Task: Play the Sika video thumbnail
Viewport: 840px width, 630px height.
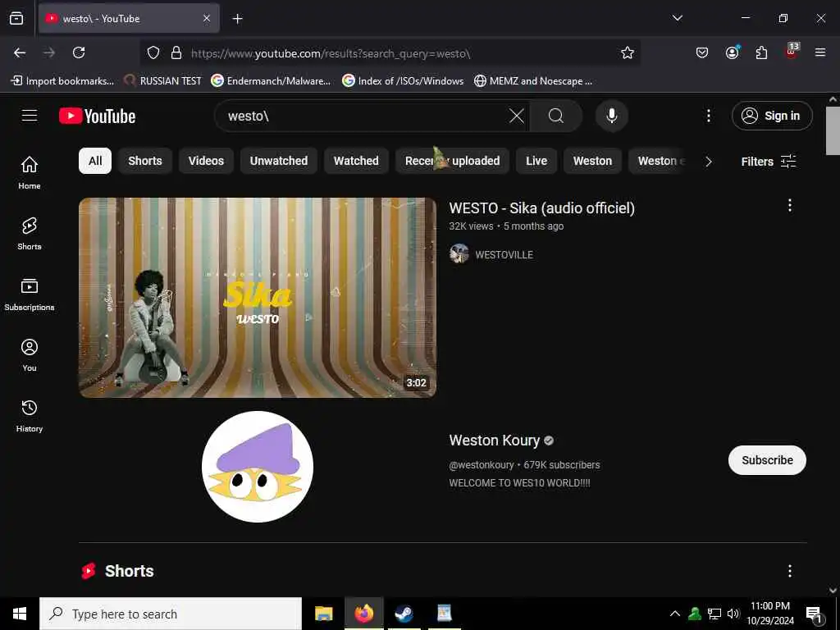Action: [x=258, y=297]
